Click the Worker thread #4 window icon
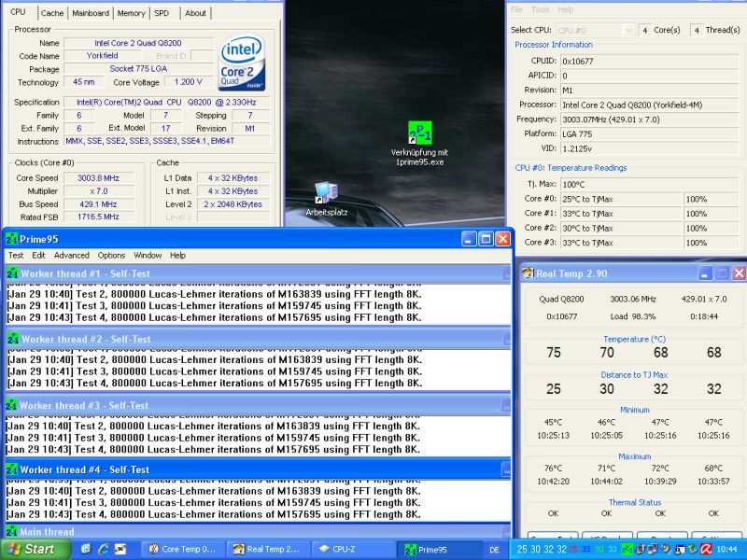 point(12,469)
